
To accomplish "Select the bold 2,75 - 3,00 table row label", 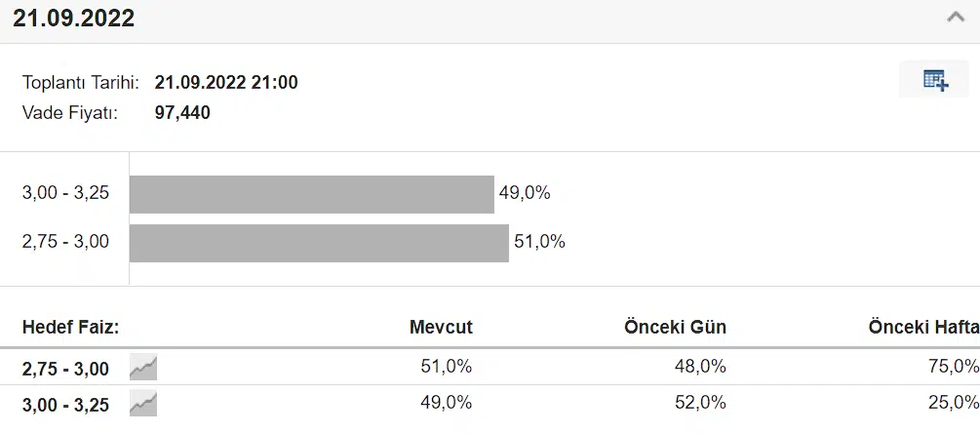I will coord(65,369).
